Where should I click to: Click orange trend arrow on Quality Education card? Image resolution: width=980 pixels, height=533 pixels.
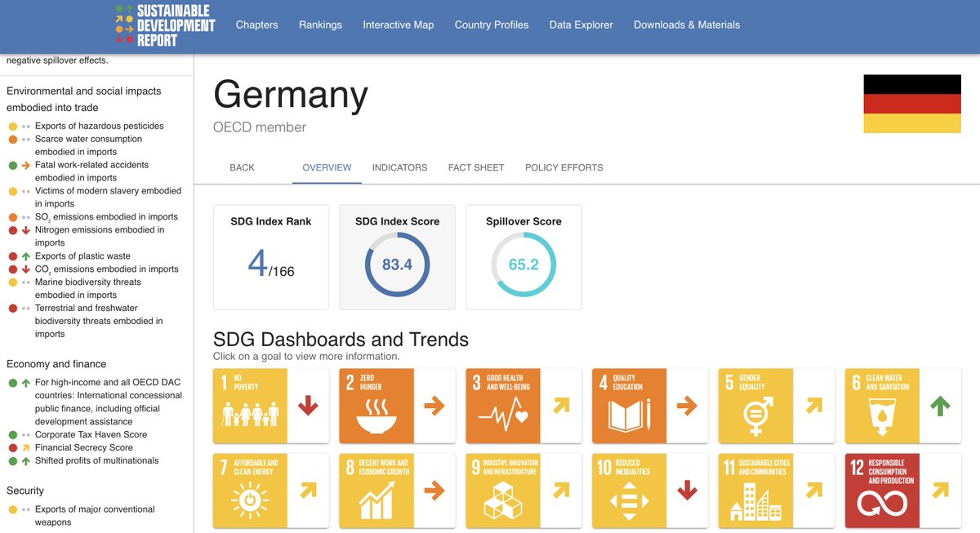tap(688, 406)
